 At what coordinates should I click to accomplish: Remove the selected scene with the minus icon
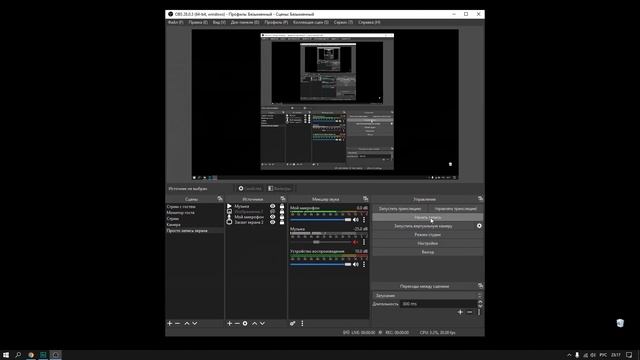click(178, 323)
